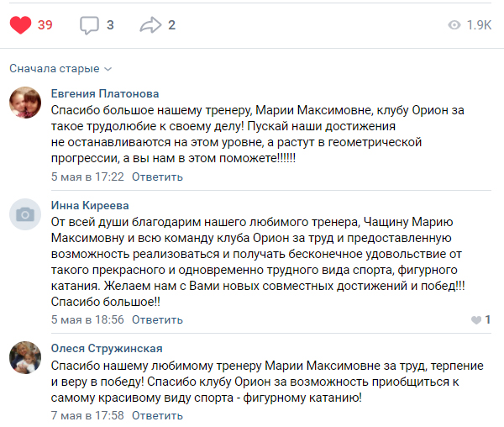The image size is (504, 427).
Task: Click the share arrow icon
Action: pyautogui.click(x=150, y=25)
